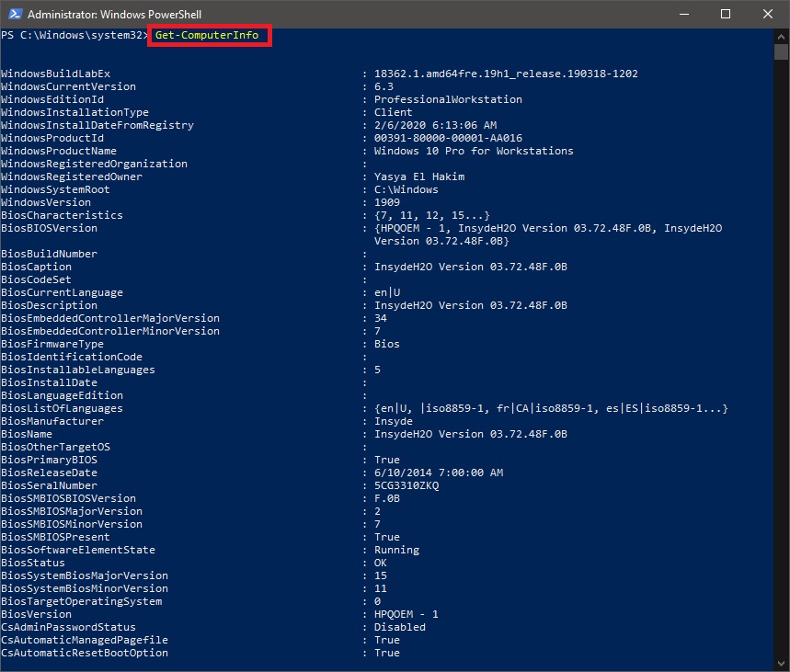Click the BiosCharacteristics property name
790x672 pixels.
(62, 216)
